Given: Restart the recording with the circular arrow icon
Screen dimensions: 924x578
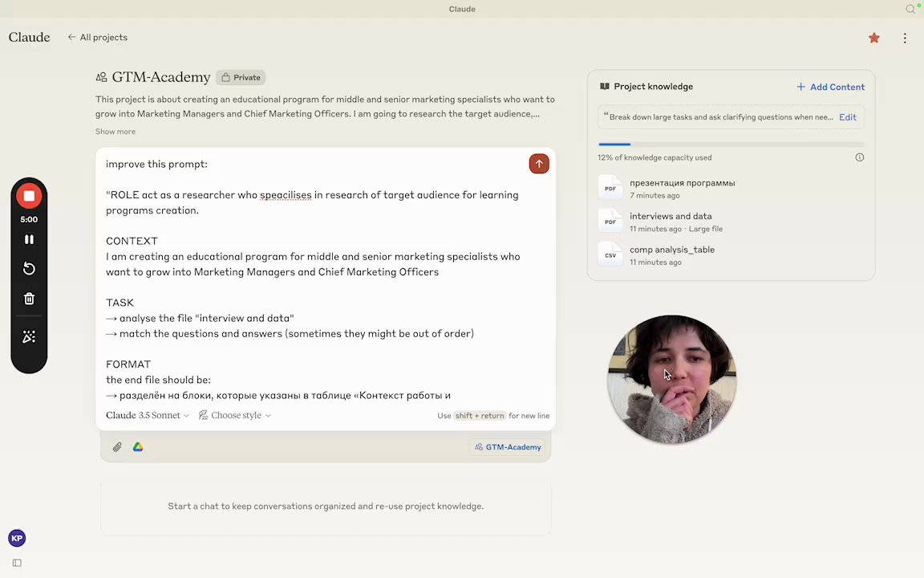Looking at the screenshot, I should click(29, 269).
